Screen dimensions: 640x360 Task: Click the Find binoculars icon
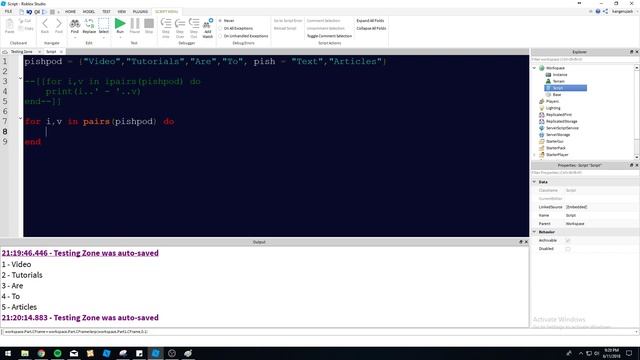[75, 24]
